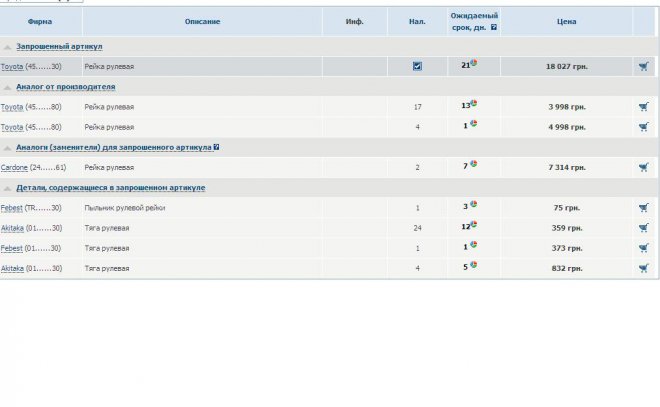The width and height of the screenshot is (660, 407).
Task: Click delivery statistics icon next to 21 days
Action: pyautogui.click(x=474, y=64)
